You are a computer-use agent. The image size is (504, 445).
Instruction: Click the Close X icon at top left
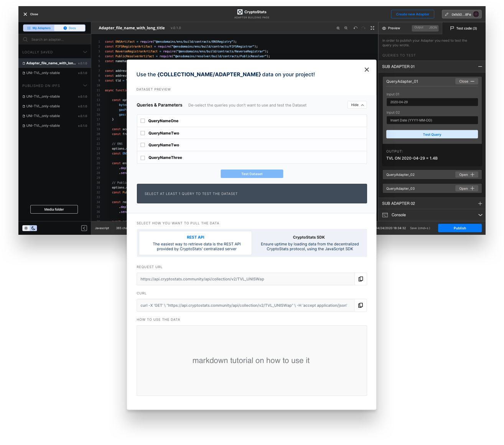[x=25, y=14]
